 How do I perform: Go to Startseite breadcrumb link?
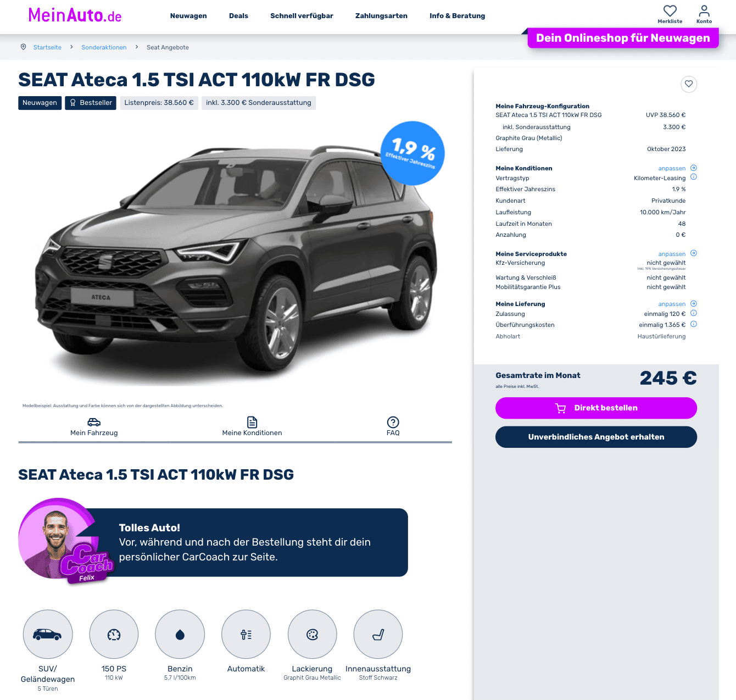coord(47,47)
